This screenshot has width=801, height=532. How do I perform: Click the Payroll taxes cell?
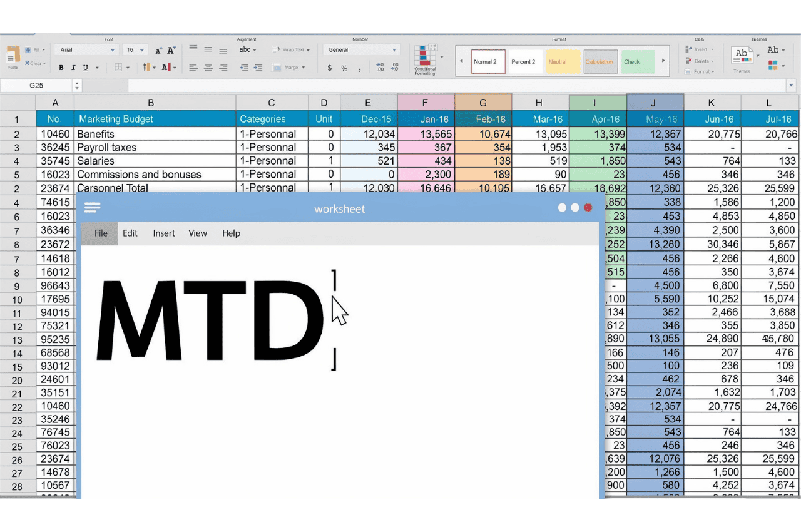[155, 148]
